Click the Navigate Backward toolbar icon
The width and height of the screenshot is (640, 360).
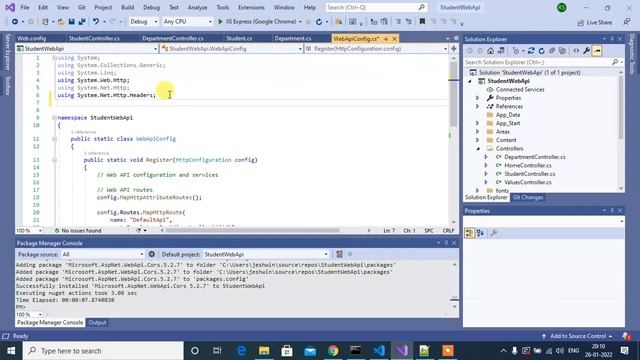(15, 22)
